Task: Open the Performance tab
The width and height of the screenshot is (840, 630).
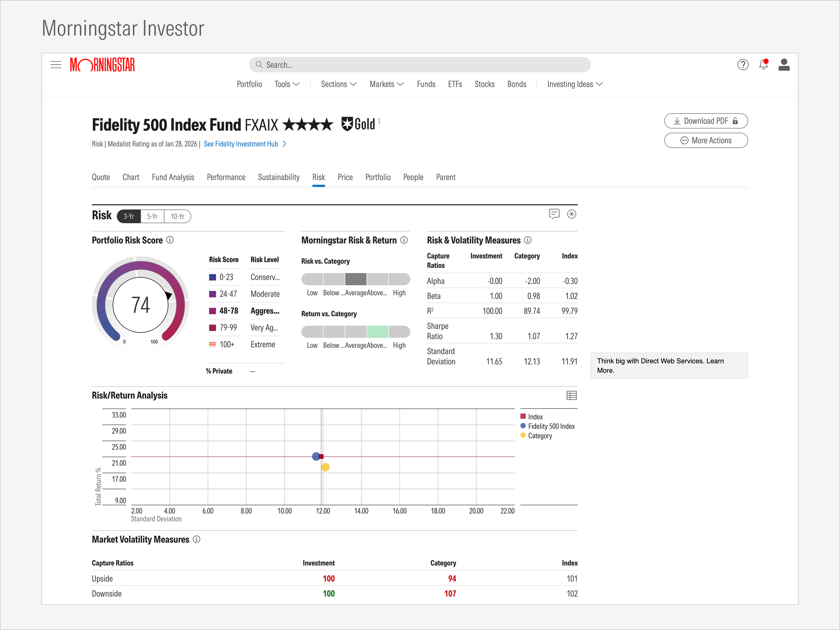Action: click(x=226, y=177)
